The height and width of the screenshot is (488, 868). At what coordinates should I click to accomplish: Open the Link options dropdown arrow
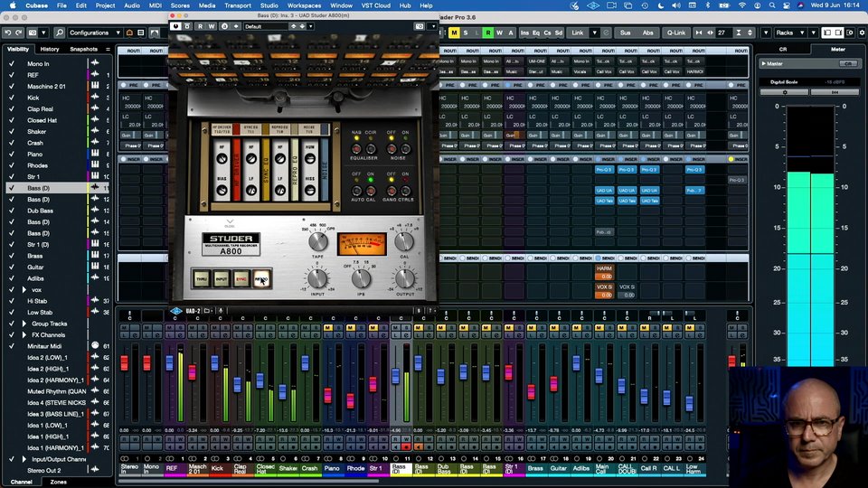(595, 33)
